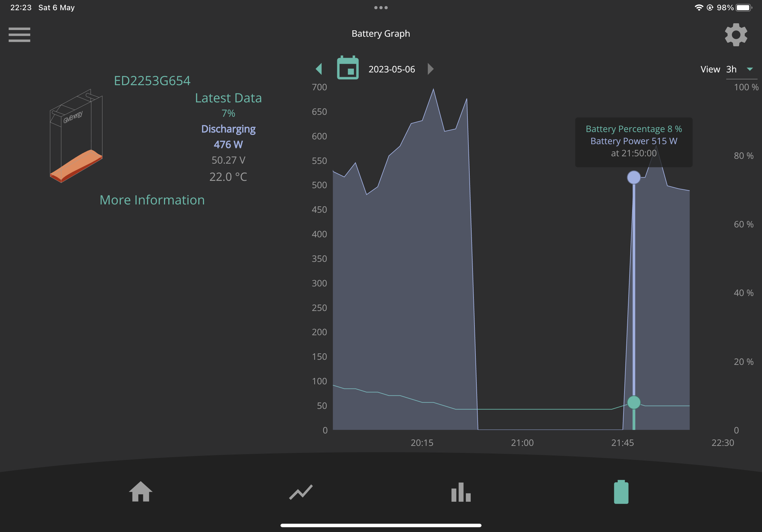Select the battery tab icon
The width and height of the screenshot is (762, 532).
(621, 491)
